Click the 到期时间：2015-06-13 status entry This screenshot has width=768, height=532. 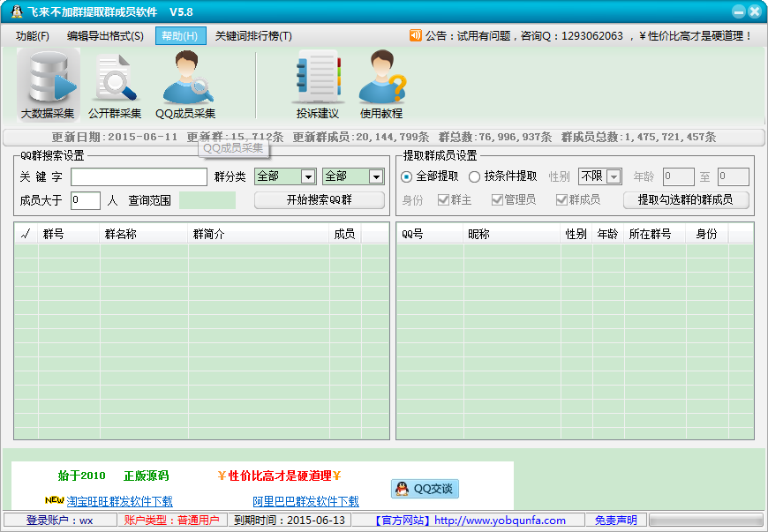point(290,521)
